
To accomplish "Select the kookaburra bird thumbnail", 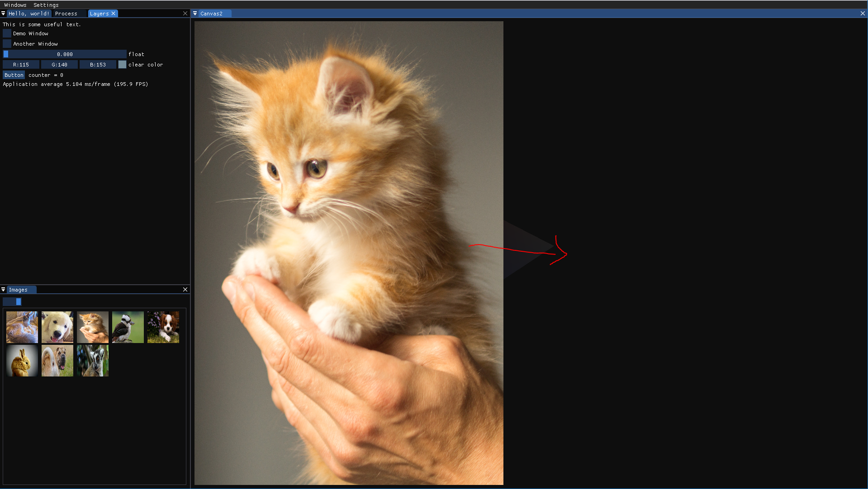I will point(128,327).
